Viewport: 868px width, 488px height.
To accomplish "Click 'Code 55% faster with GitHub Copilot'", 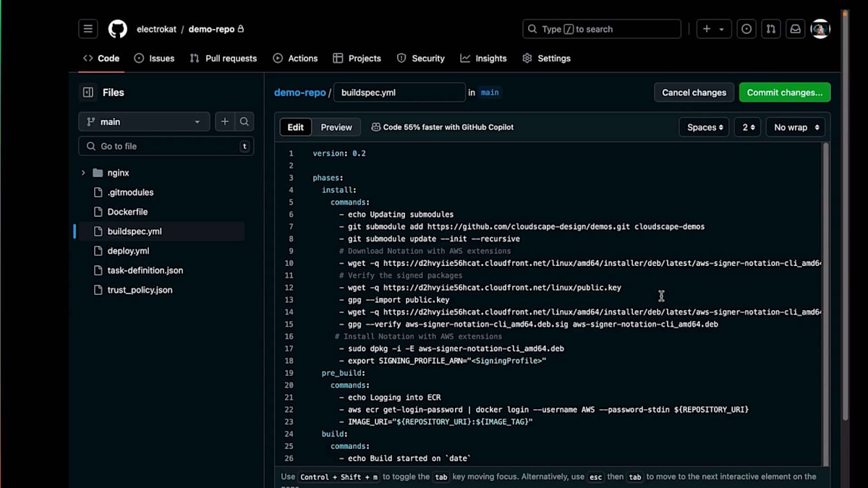I will click(x=448, y=127).
